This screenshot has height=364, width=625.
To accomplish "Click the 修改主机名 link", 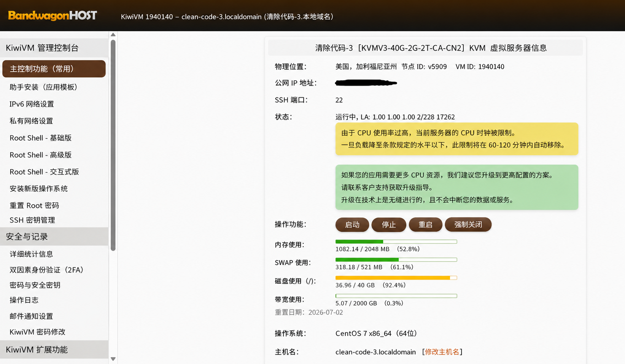I will pyautogui.click(x=442, y=352).
